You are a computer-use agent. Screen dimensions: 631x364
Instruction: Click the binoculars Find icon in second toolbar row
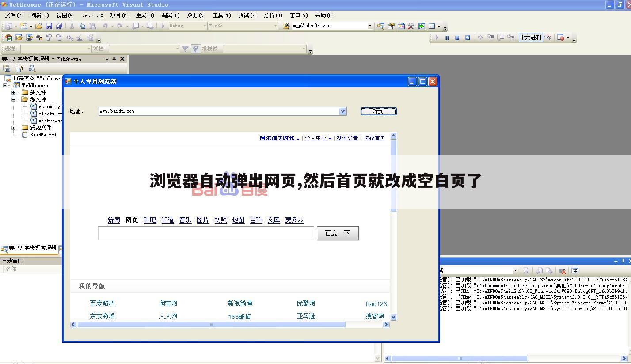39,38
